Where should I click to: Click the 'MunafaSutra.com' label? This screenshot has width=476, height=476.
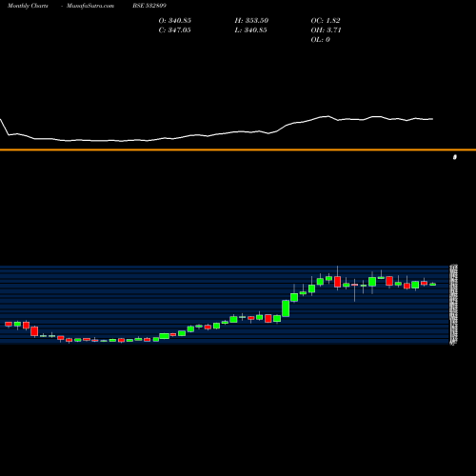(x=90, y=6)
